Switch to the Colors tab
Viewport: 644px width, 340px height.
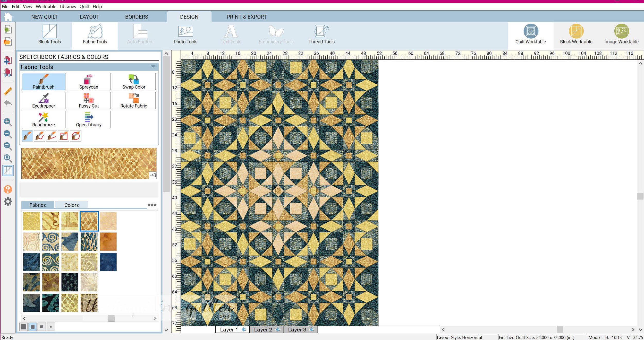[x=71, y=205]
